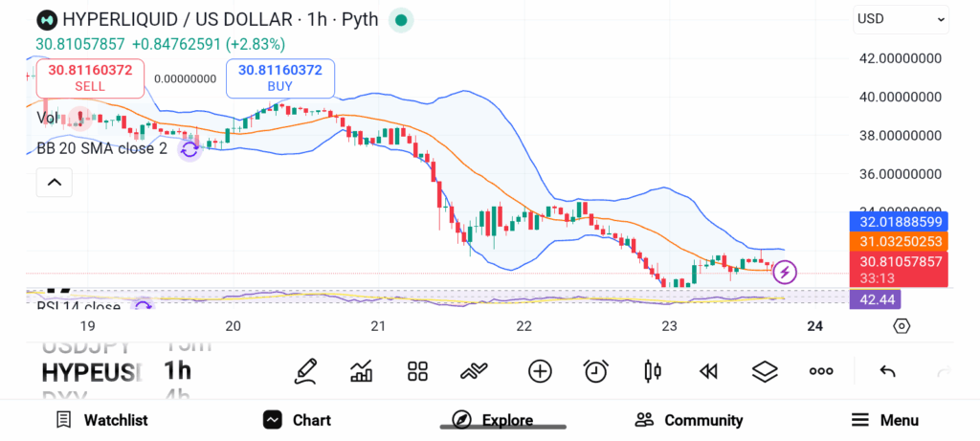This screenshot has height=441, width=980.
Task: Undo the last action with the arrow icon
Action: click(x=887, y=372)
